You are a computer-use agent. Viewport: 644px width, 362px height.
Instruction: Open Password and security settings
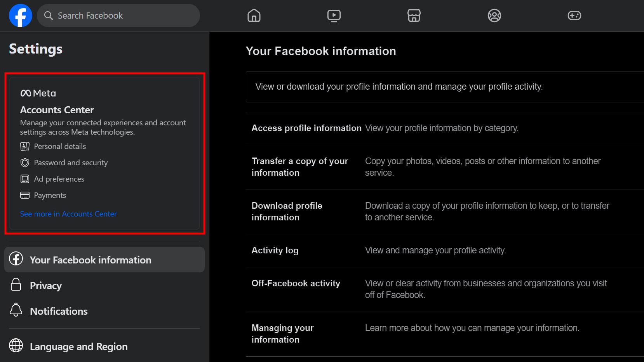click(71, 163)
